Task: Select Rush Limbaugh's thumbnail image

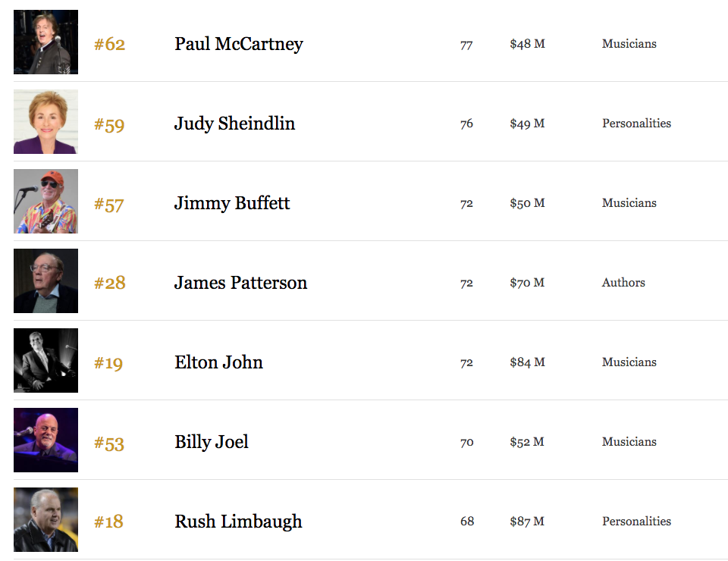Action: point(45,519)
